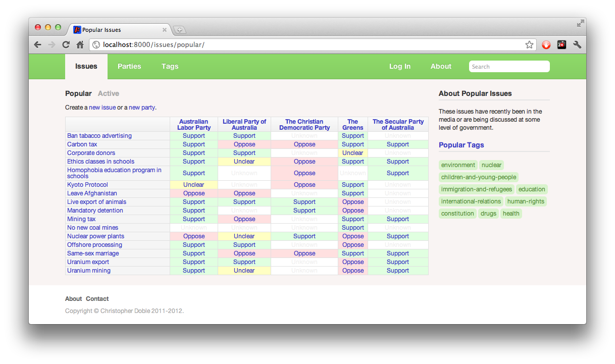Select the constitution tag
The height and width of the screenshot is (364, 615).
pyautogui.click(x=457, y=214)
